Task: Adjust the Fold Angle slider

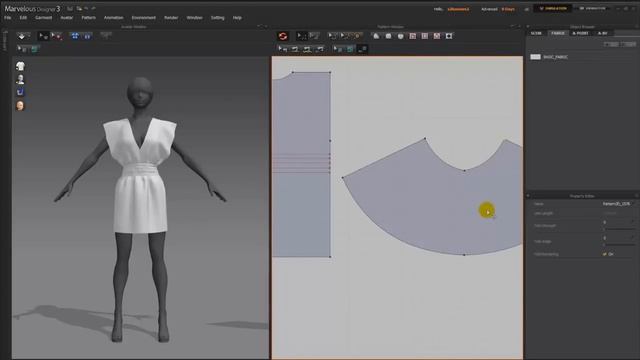Action: tap(618, 244)
